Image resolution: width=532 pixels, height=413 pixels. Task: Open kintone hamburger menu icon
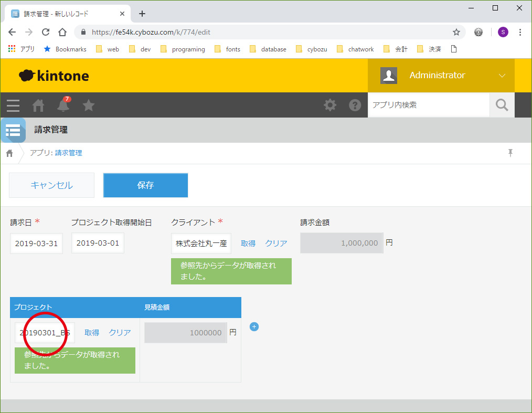click(x=13, y=105)
